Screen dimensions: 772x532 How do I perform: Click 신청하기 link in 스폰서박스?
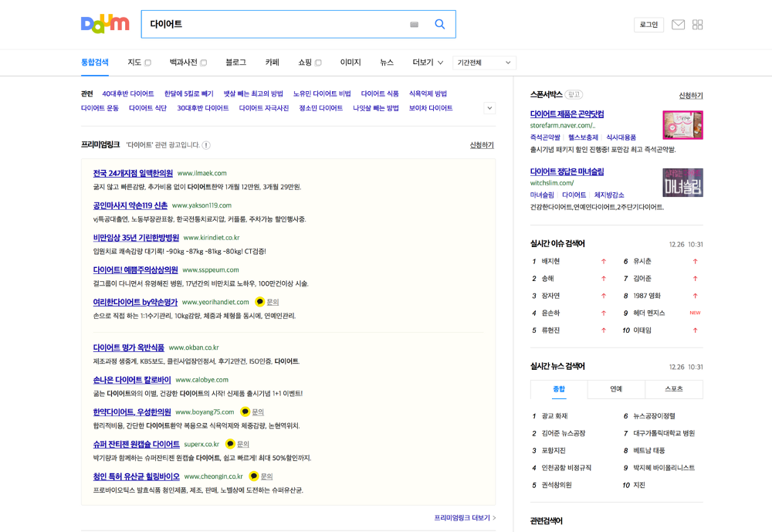[x=691, y=96]
